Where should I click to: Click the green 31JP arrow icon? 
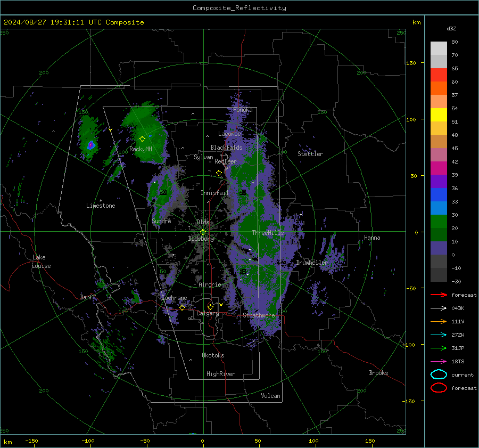point(439,348)
